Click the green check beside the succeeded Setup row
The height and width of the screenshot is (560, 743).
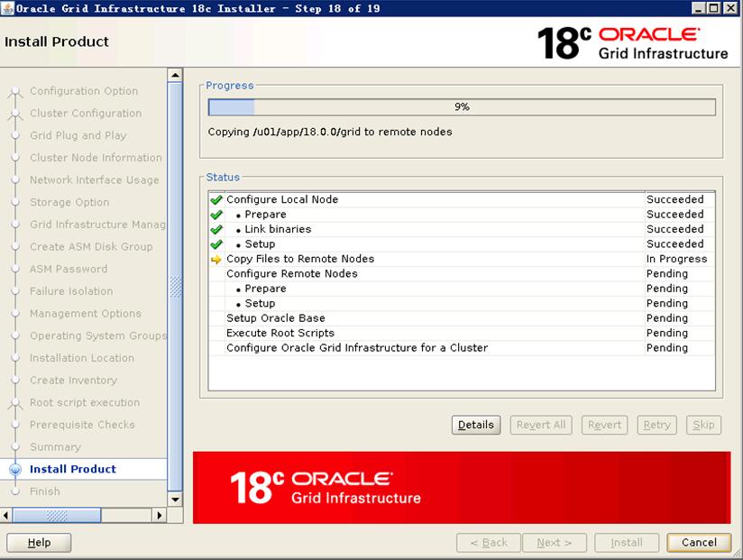click(216, 244)
